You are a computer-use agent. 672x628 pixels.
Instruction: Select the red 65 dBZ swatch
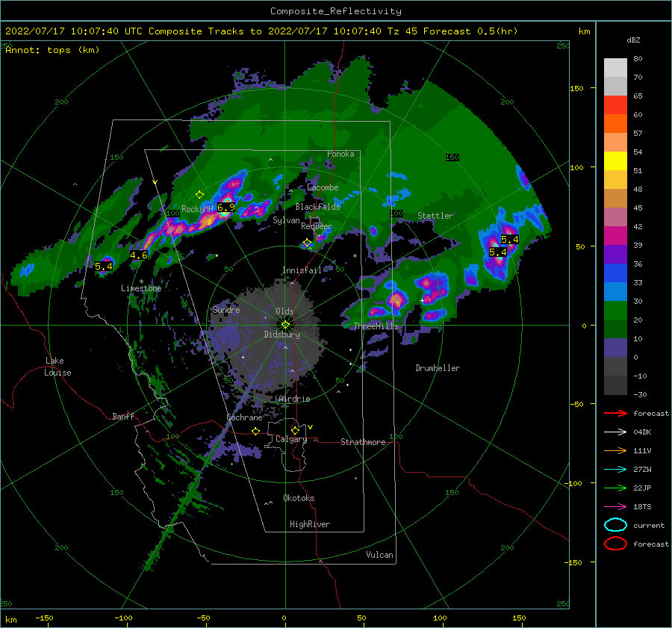tap(615, 105)
